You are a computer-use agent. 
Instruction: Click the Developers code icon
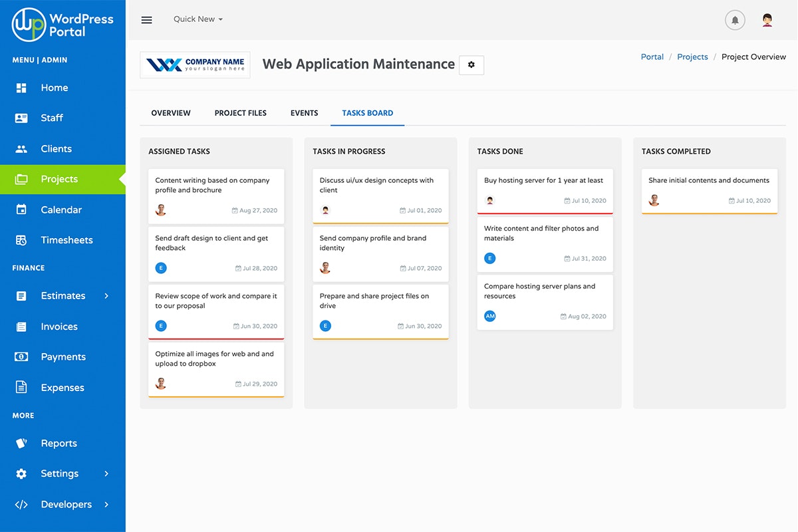coord(21,504)
